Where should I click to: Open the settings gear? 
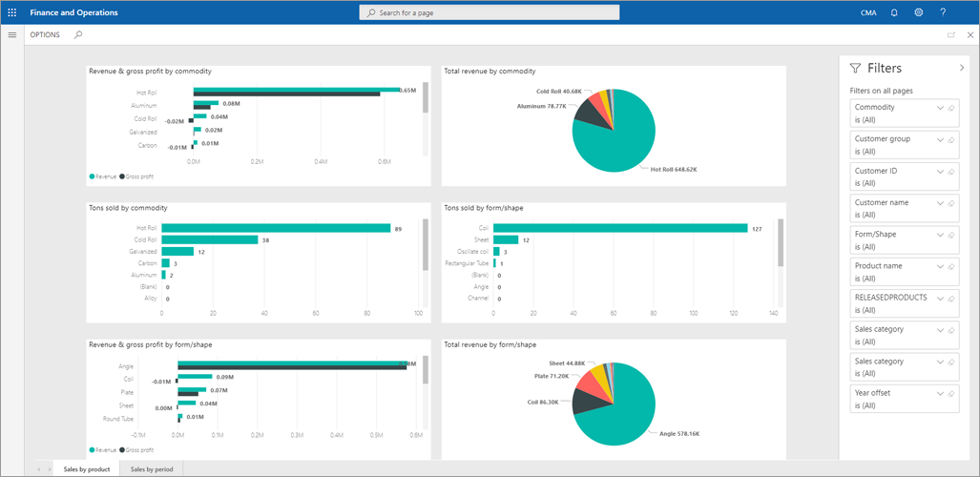[x=918, y=12]
